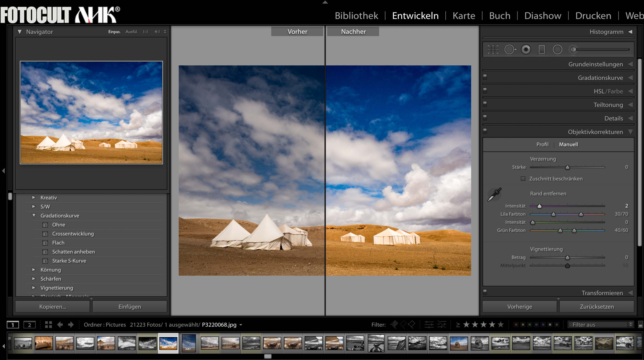644x360 pixels.
Task: Apply the Starke S-Kurve preset
Action: (x=69, y=261)
